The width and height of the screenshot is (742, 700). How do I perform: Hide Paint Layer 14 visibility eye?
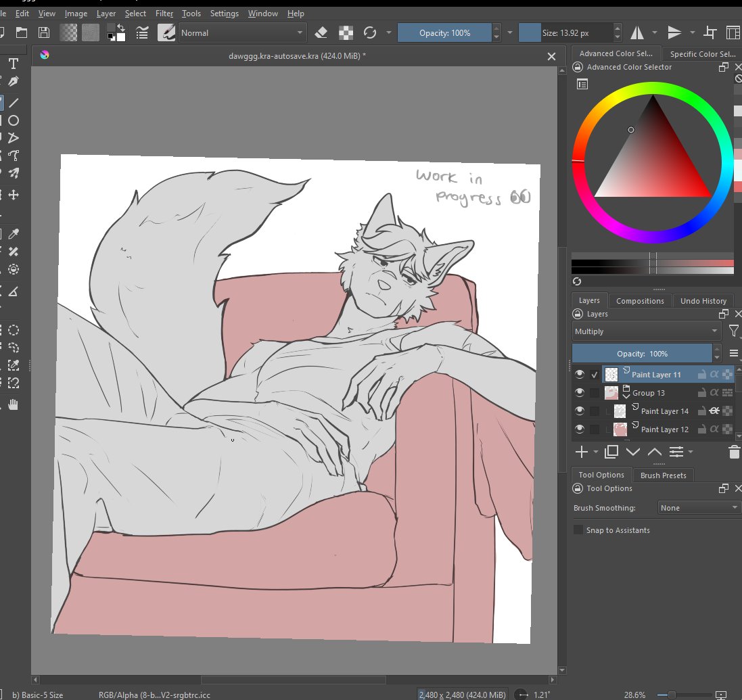coord(579,411)
